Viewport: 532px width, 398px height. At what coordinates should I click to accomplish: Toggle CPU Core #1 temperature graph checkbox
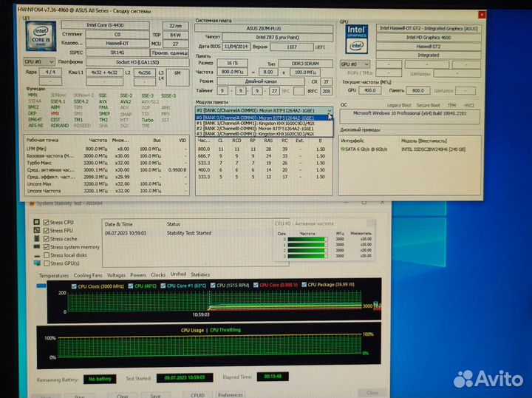click(163, 286)
